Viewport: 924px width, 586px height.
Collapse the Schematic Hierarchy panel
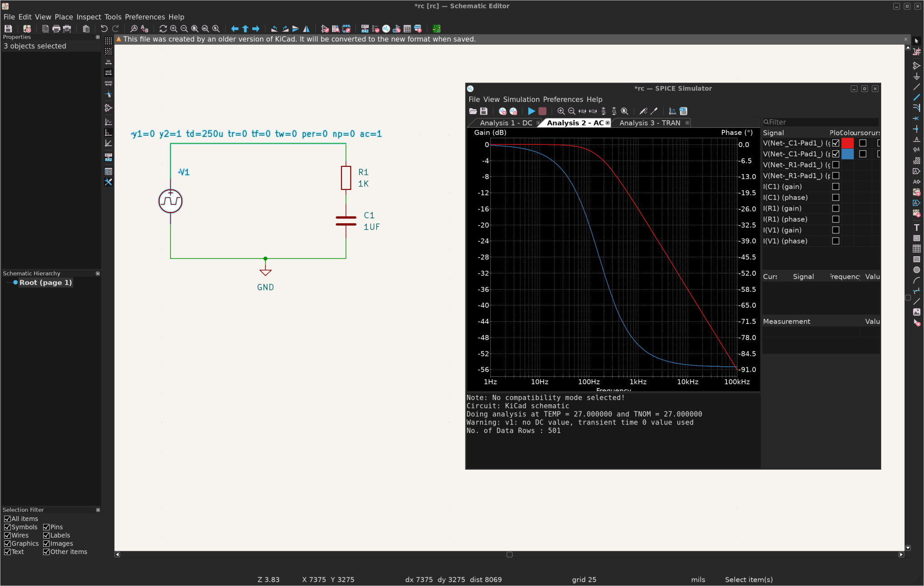(98, 273)
